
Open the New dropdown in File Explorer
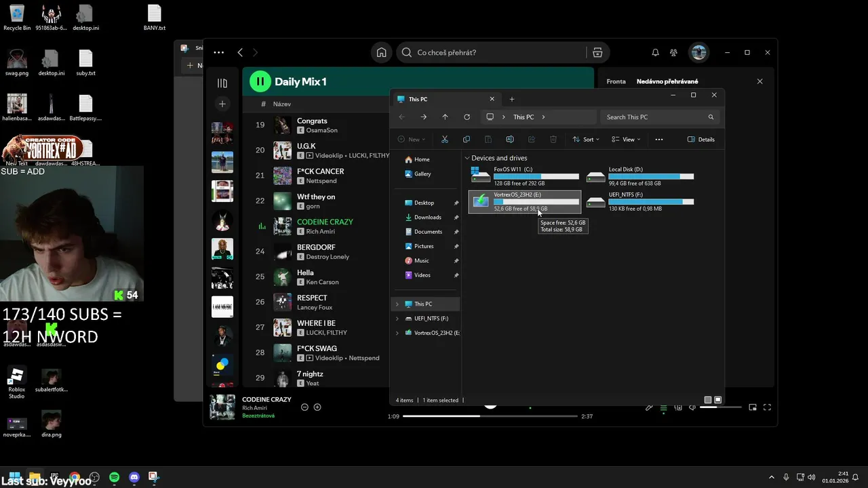coord(412,139)
